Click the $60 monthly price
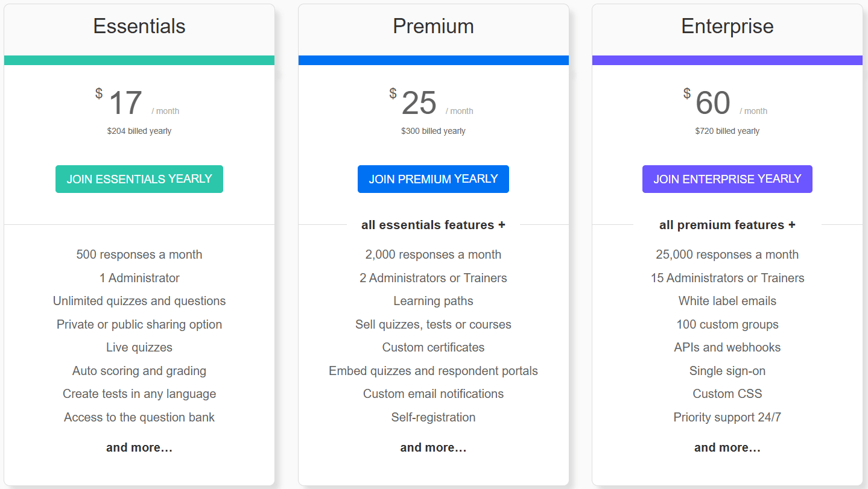The height and width of the screenshot is (489, 868). [712, 103]
